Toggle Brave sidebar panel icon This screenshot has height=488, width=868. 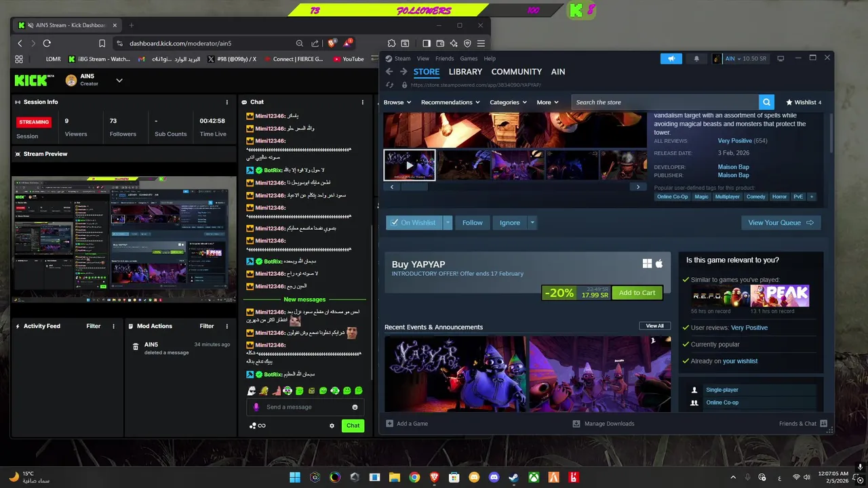point(427,43)
